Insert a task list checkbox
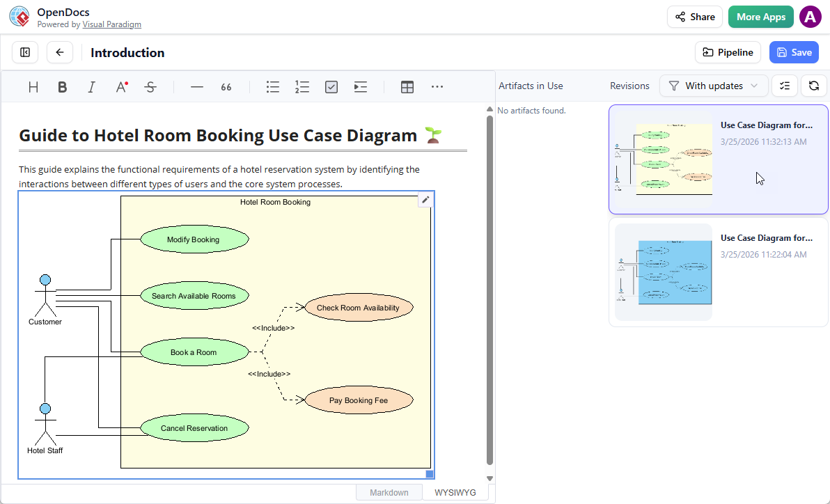 pyautogui.click(x=331, y=86)
